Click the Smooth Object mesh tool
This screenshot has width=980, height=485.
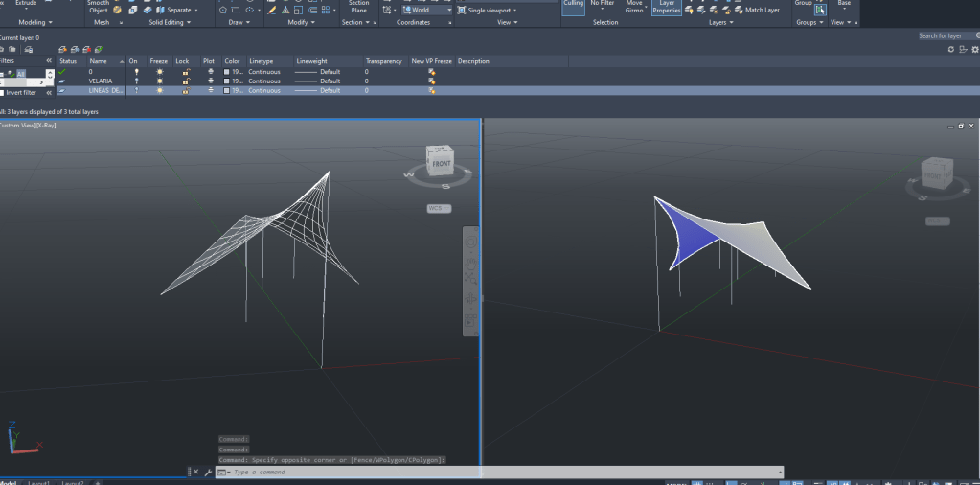(x=99, y=7)
